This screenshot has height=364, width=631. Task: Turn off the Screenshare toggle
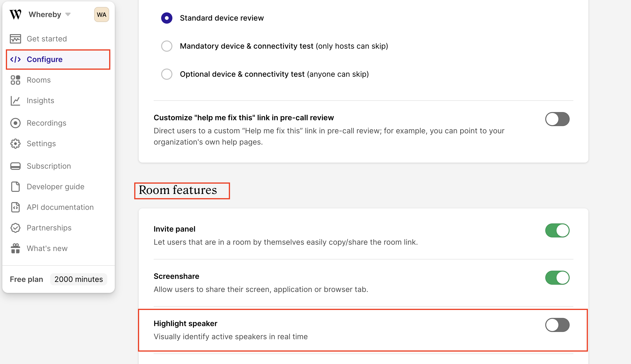pyautogui.click(x=557, y=277)
